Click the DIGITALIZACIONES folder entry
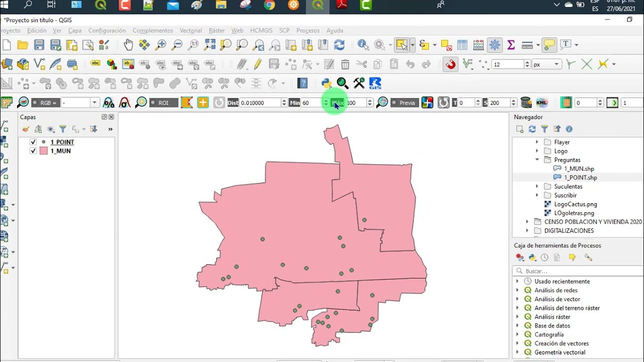Viewport: 644px width, 362px height. (569, 231)
